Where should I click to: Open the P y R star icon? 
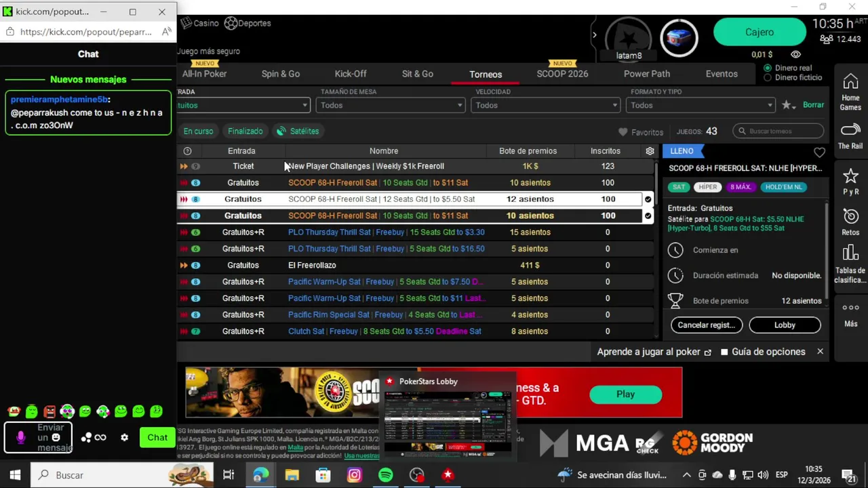(850, 176)
